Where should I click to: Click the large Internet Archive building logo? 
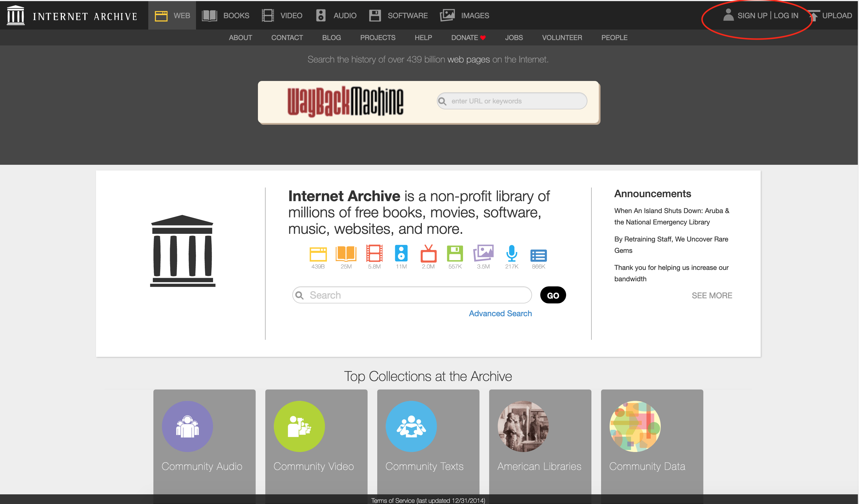pos(183,251)
